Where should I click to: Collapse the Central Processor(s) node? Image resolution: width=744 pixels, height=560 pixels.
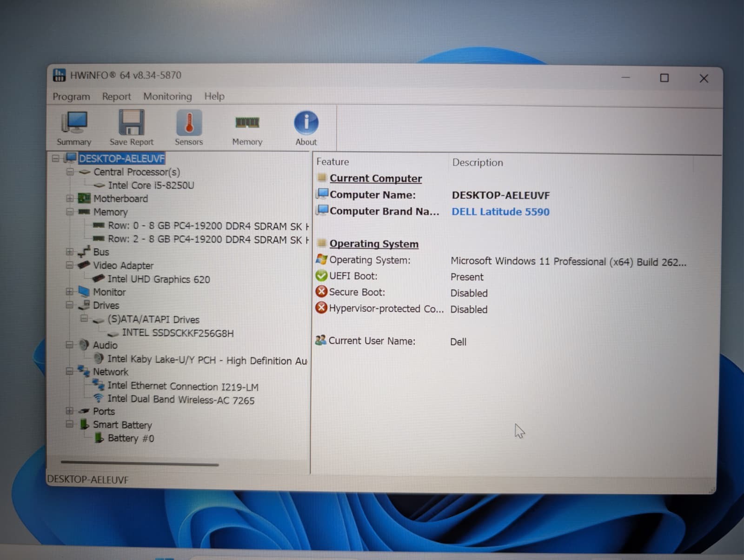(x=70, y=172)
